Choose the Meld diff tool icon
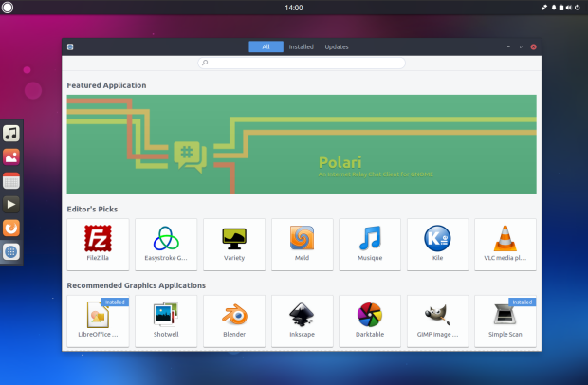 point(302,238)
